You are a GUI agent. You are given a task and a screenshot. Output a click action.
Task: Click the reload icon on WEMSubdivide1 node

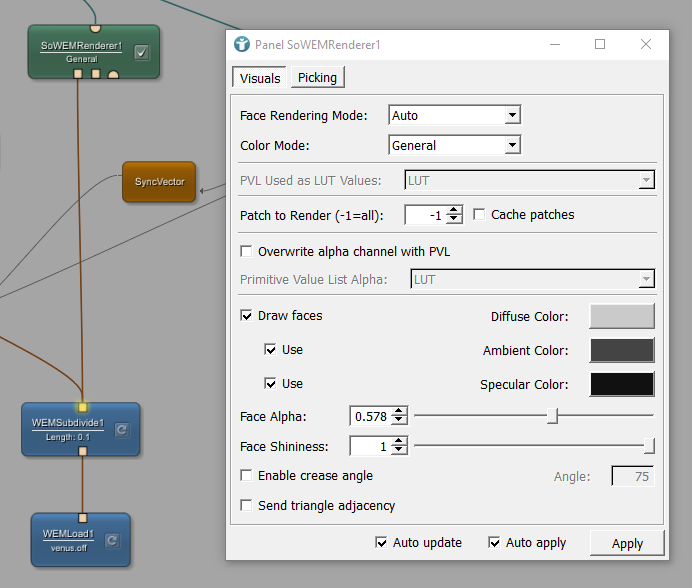(x=122, y=430)
